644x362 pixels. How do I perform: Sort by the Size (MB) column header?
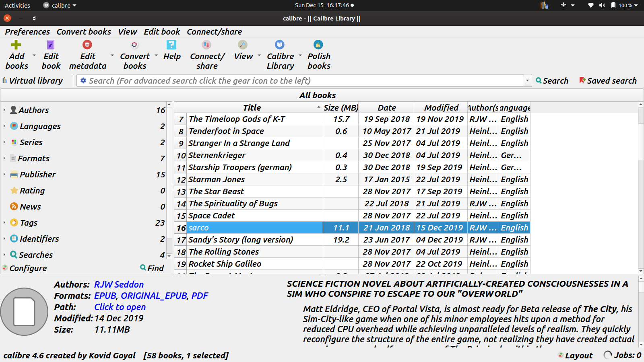(341, 107)
